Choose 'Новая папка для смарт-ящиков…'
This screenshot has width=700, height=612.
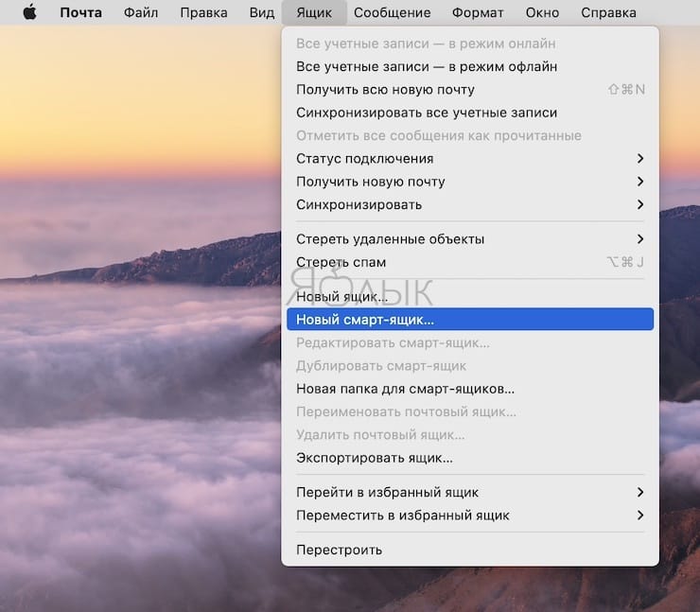(470, 389)
